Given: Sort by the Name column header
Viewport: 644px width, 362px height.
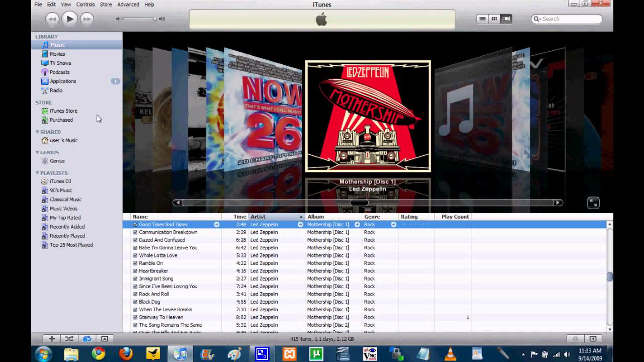Looking at the screenshot, I should pyautogui.click(x=176, y=217).
